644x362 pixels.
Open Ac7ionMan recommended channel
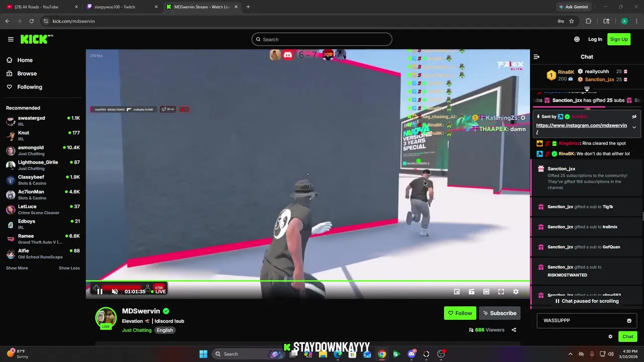pyautogui.click(x=43, y=195)
